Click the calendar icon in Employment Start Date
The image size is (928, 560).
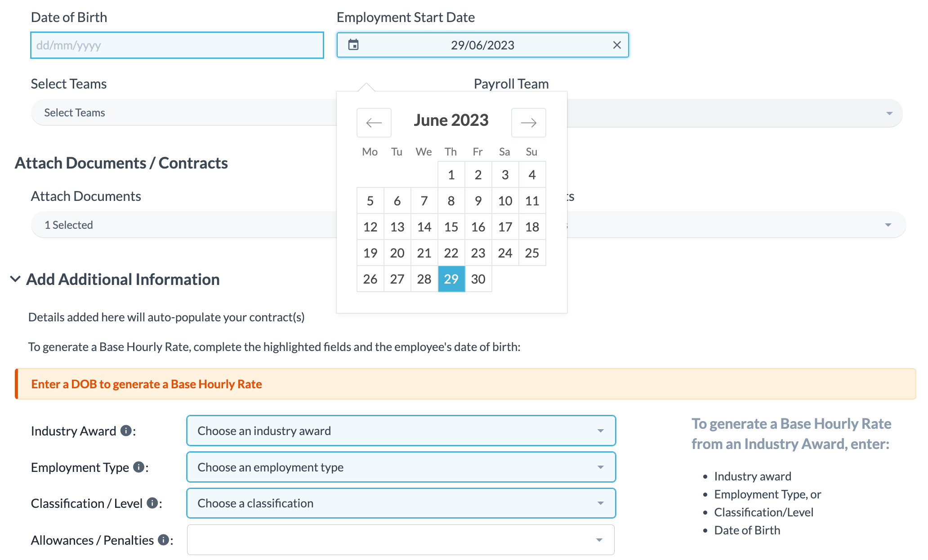point(353,45)
